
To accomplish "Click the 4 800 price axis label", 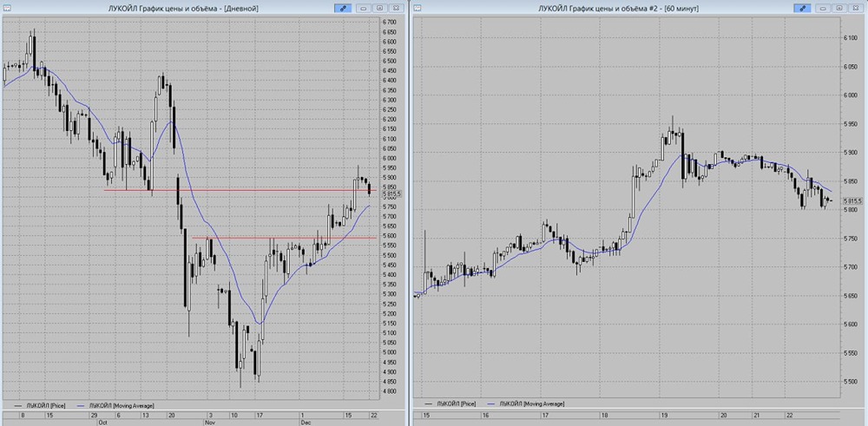I will click(x=389, y=391).
